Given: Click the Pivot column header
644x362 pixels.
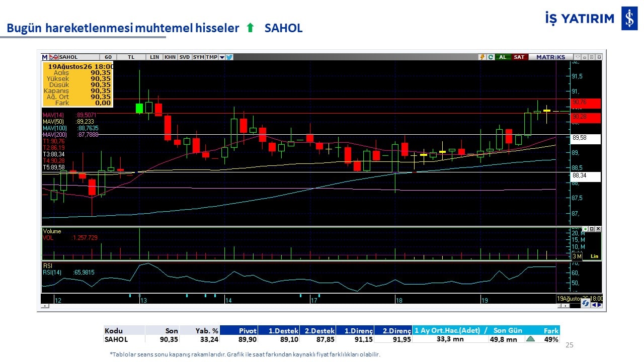Looking at the screenshot, I should coord(238,330).
